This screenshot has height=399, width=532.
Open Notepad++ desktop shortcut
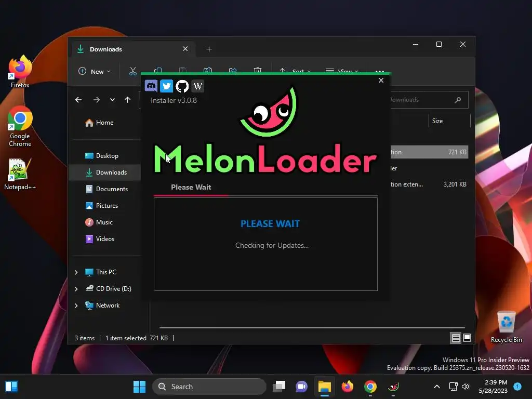click(x=20, y=174)
